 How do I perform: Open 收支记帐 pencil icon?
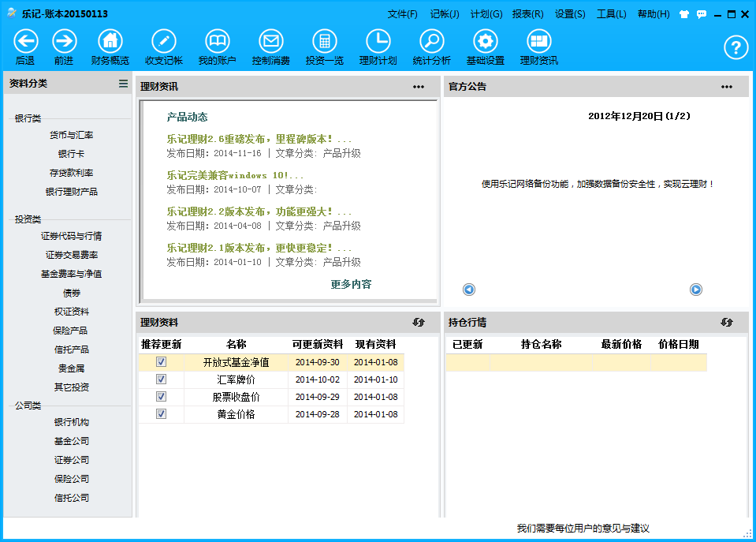pyautogui.click(x=164, y=42)
